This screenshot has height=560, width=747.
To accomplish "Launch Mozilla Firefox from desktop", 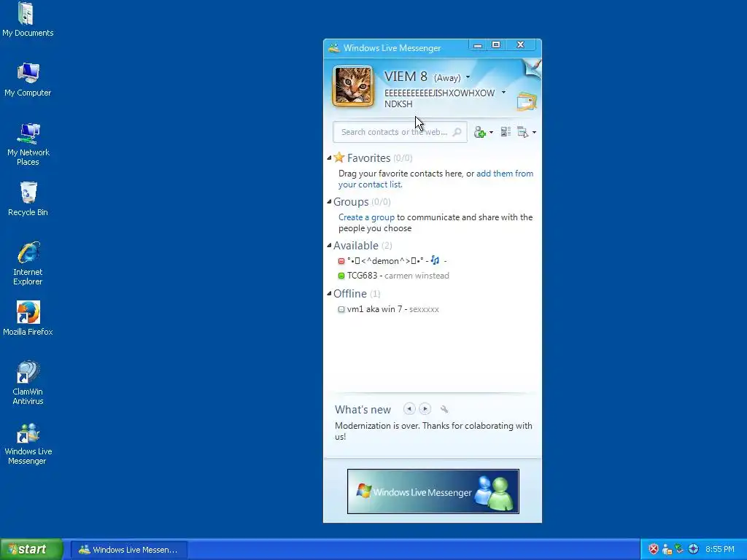I will 28,318.
